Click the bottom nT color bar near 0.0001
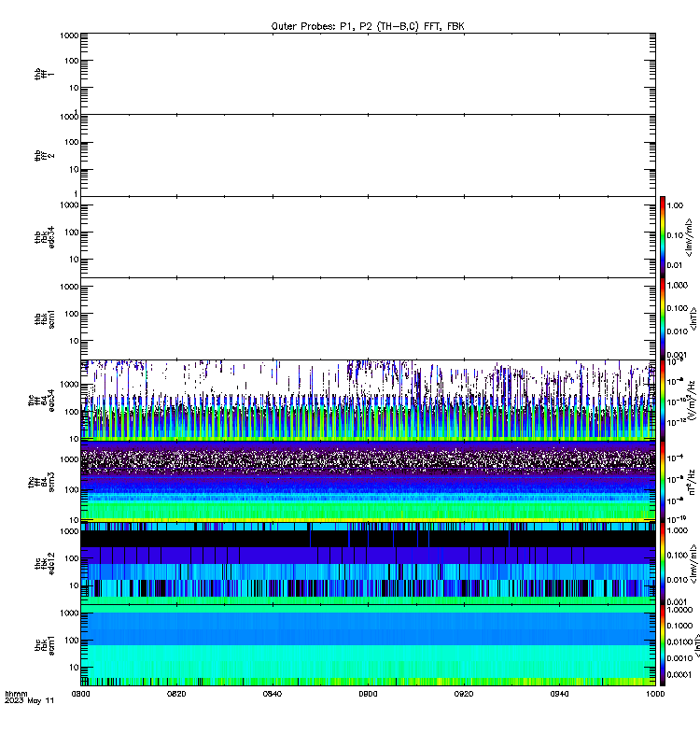Screen dimensions: 700x747 pyautogui.click(x=663, y=645)
